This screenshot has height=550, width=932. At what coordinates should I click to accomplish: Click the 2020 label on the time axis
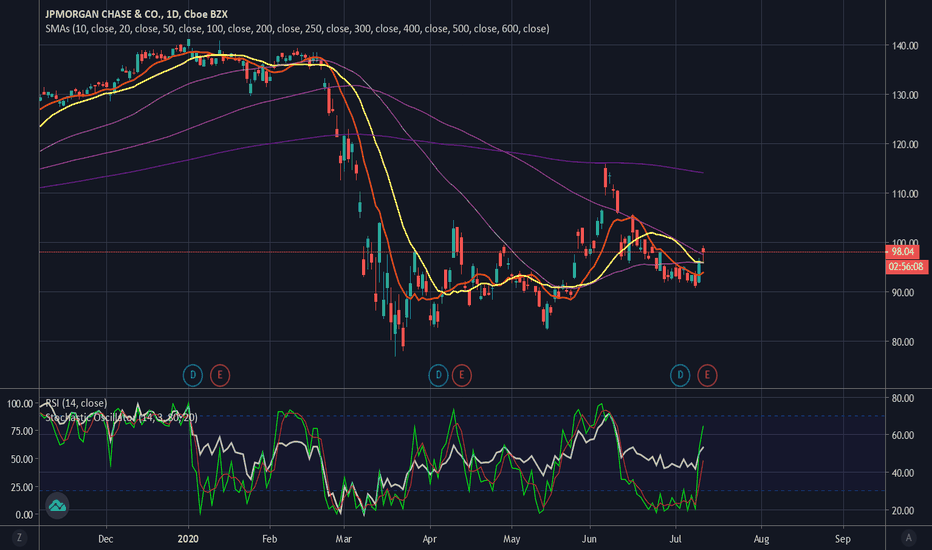coord(188,539)
